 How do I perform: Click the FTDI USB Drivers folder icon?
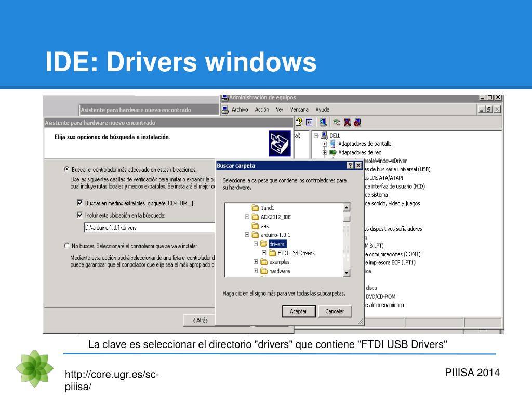272,253
